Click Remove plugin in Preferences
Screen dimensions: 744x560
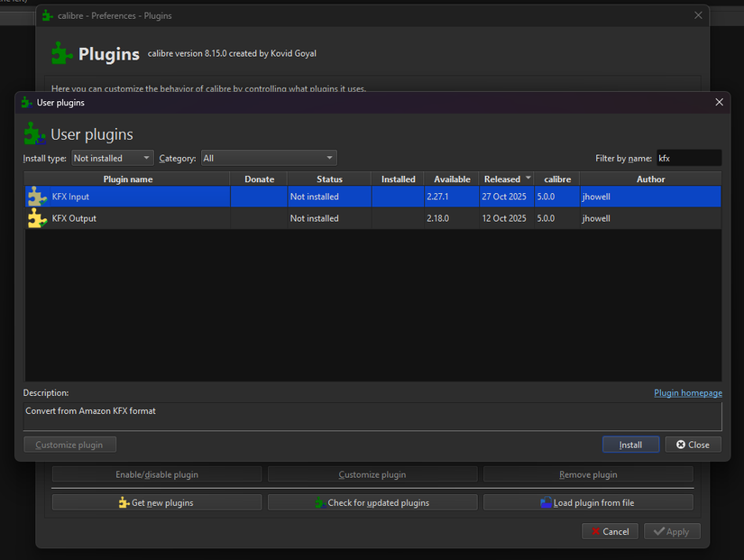click(588, 474)
